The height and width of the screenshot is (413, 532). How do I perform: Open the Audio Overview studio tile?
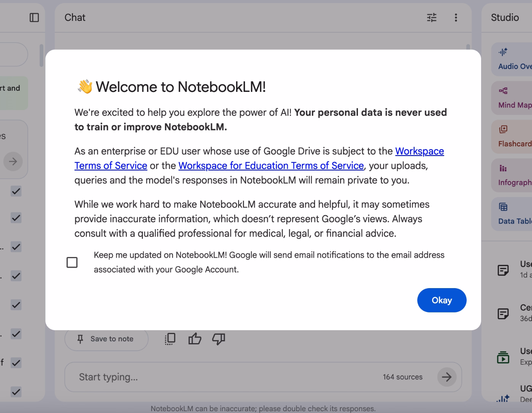(511, 59)
